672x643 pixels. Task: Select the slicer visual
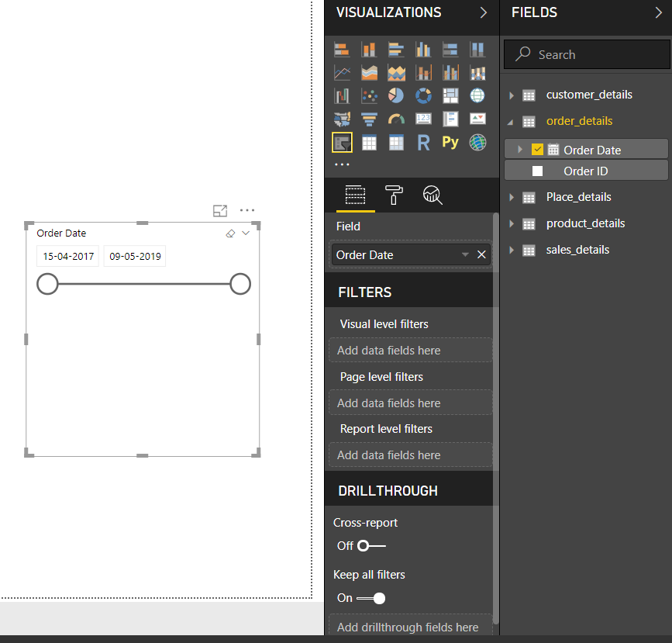pos(342,143)
